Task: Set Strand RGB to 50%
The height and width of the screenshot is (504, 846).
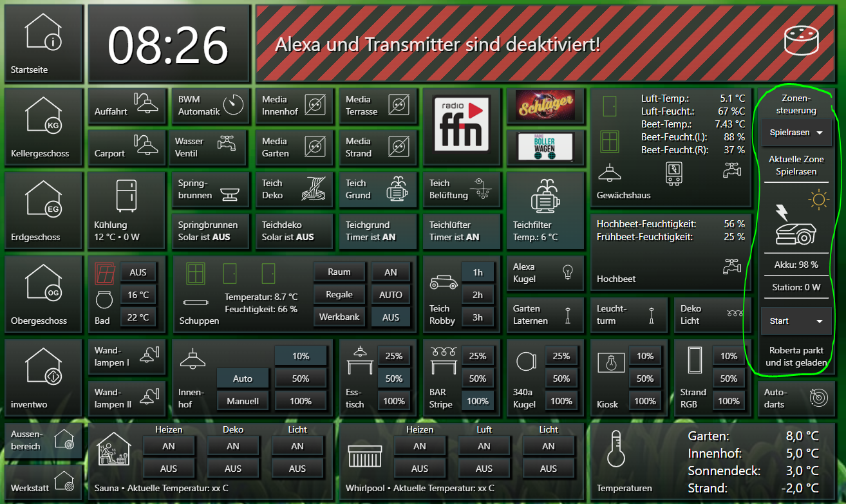Action: 729,378
